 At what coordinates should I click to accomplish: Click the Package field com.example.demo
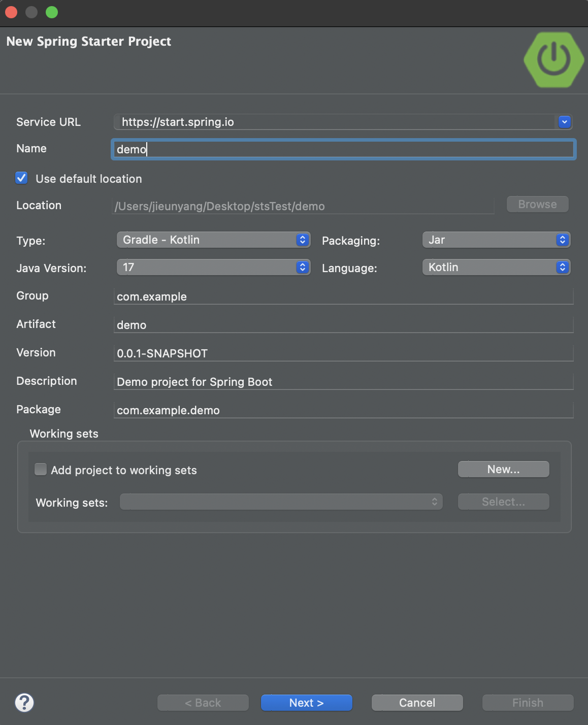[344, 410]
